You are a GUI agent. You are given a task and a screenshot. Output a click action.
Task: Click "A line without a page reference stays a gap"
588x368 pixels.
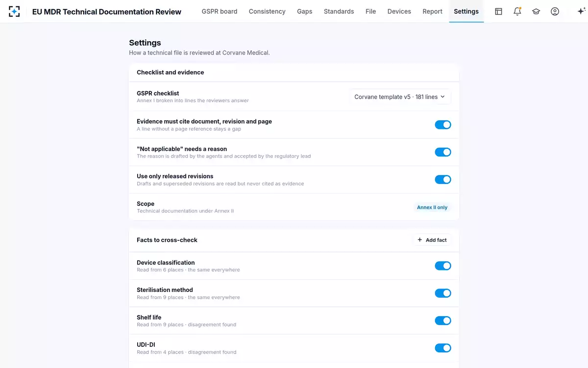point(189,129)
